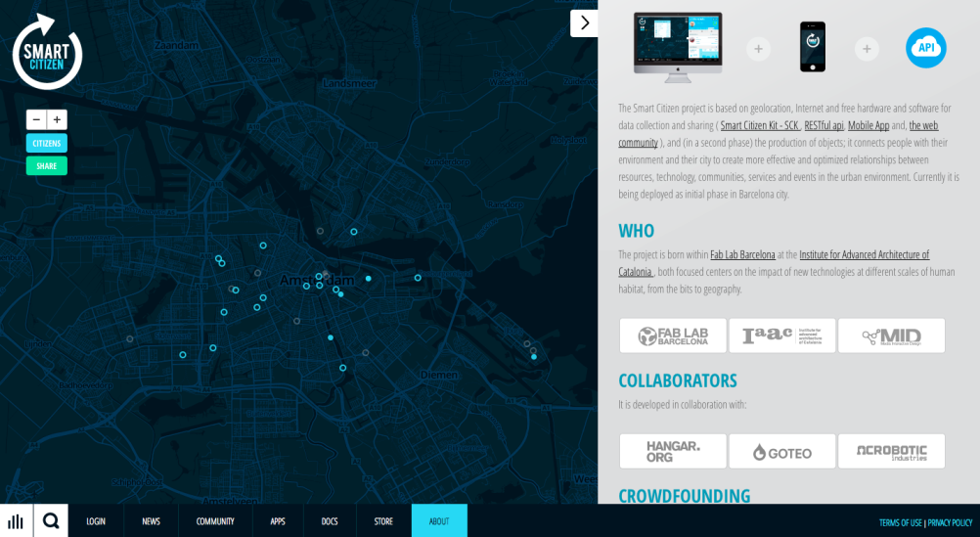Click the WHO heading
The height and width of the screenshot is (537, 980).
(637, 231)
